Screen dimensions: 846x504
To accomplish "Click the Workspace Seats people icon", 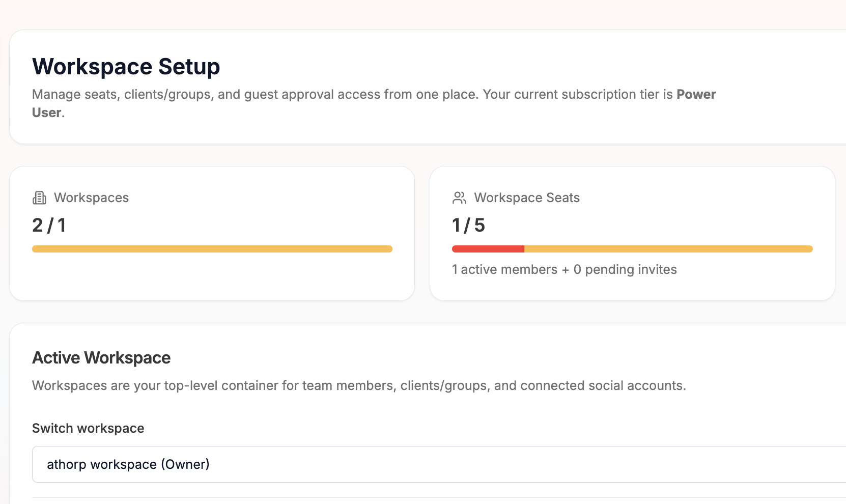I will point(459,198).
